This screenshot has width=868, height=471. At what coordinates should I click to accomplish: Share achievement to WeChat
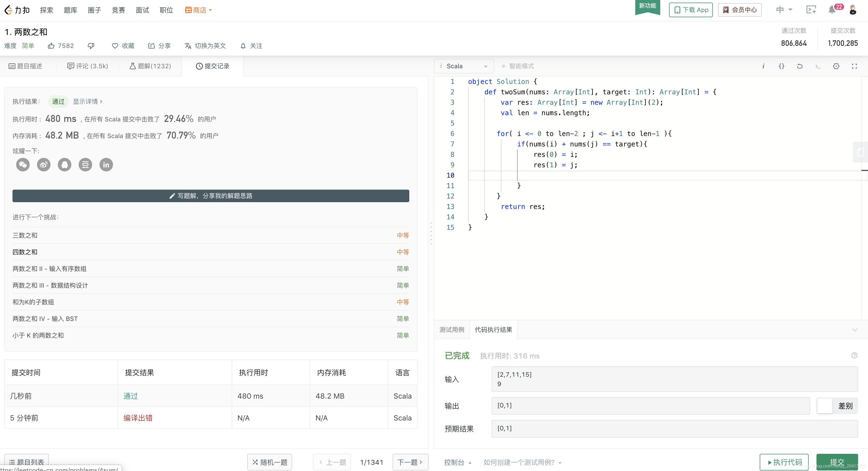tap(23, 165)
